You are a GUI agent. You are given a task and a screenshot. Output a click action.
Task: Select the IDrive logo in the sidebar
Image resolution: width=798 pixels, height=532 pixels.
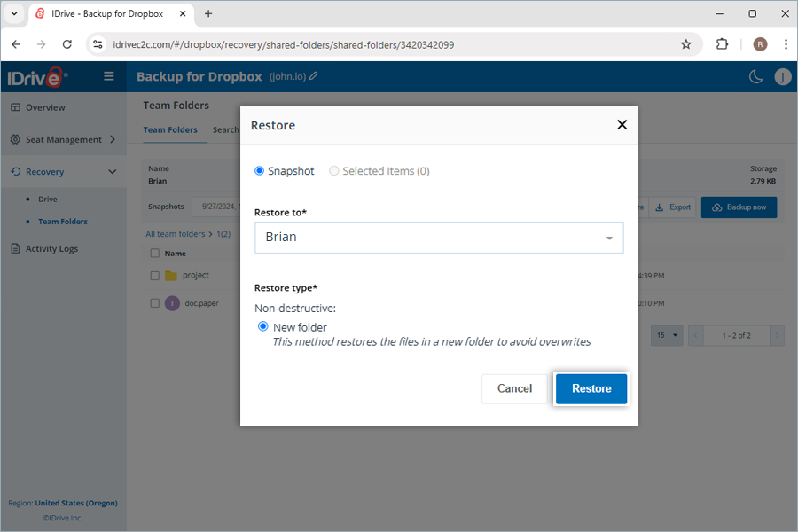35,76
